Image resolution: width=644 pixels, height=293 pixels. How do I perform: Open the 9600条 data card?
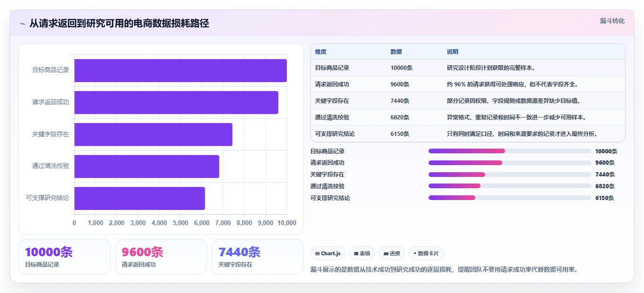[161, 257]
